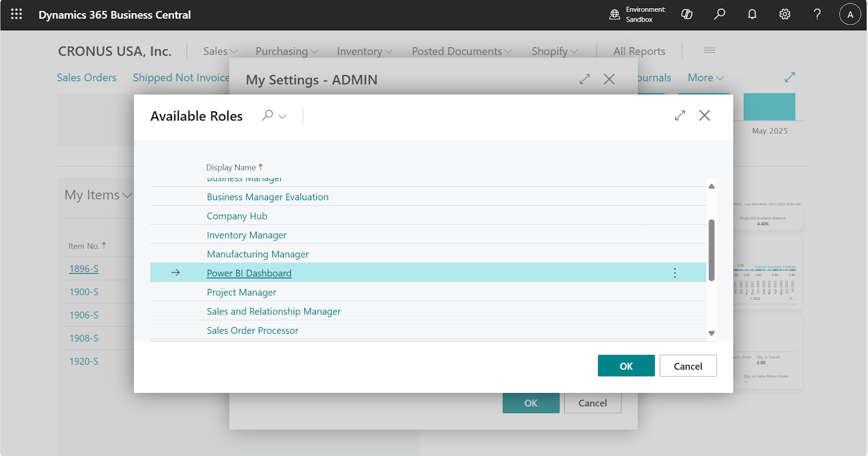Click the roles list scrollbar thumb
The height and width of the screenshot is (456, 868).
coord(711,250)
